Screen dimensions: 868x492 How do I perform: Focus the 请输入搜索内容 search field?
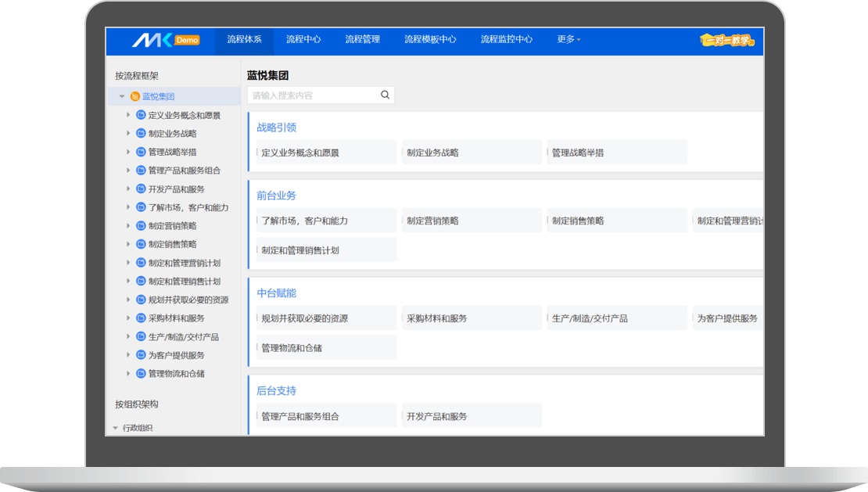point(313,95)
